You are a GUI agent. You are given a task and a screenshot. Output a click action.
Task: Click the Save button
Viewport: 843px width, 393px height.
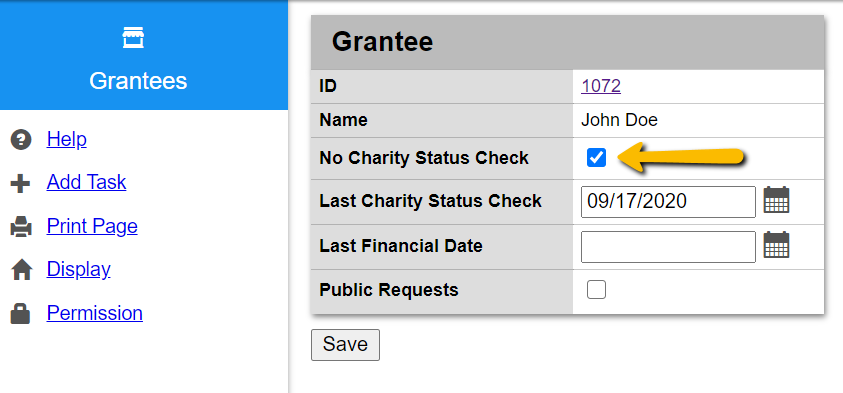(x=345, y=345)
